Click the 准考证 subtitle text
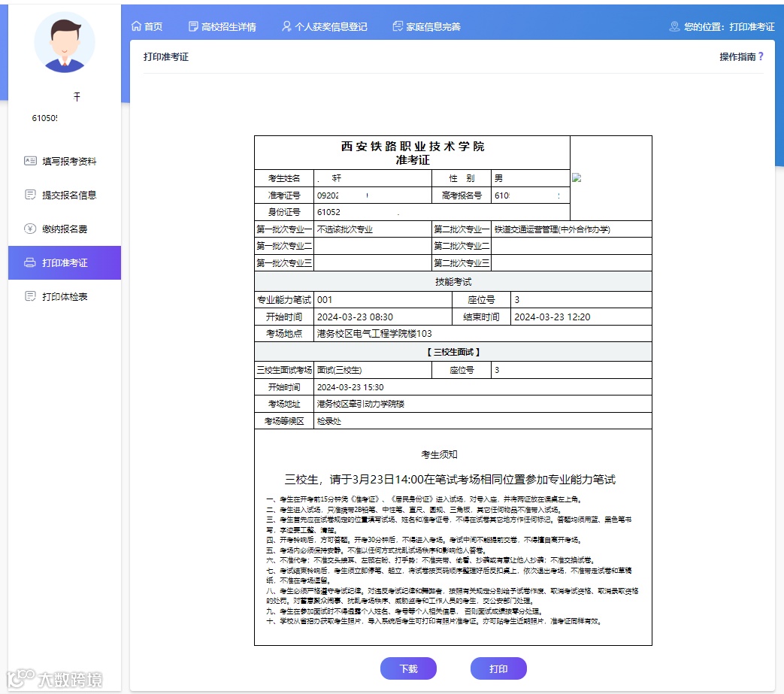This screenshot has height=694, width=784. [413, 160]
